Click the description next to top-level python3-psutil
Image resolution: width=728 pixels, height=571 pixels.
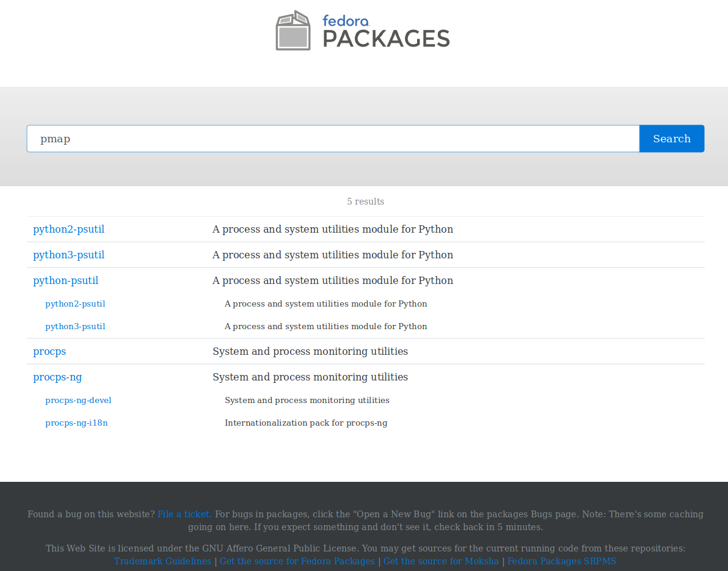coord(332,255)
